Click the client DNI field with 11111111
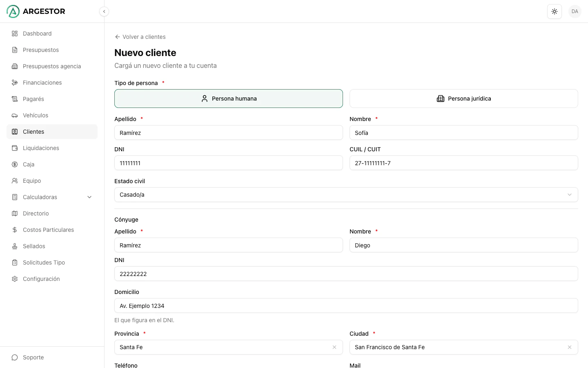The image size is (588, 368). (x=229, y=163)
